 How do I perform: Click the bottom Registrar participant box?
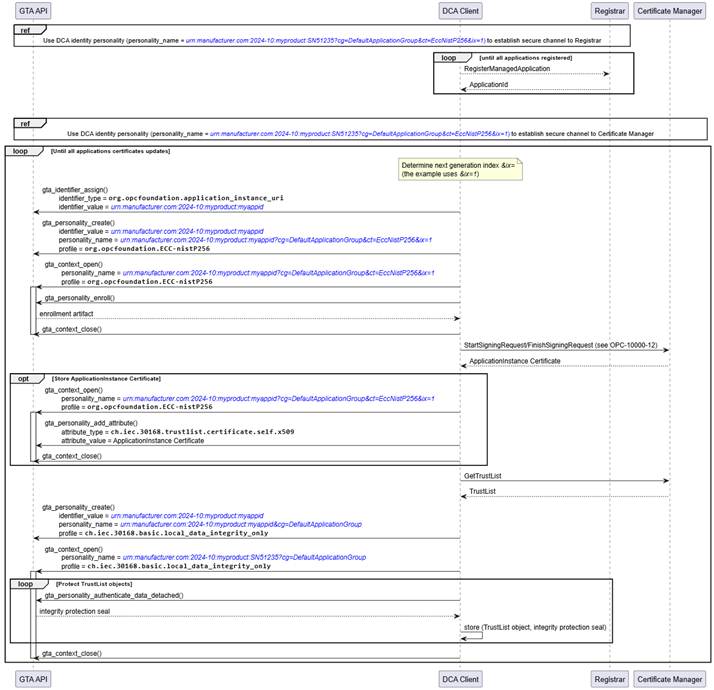[608, 679]
